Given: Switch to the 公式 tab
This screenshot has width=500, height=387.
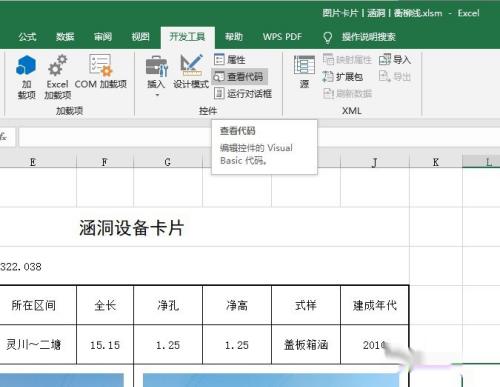Looking at the screenshot, I should (x=27, y=37).
